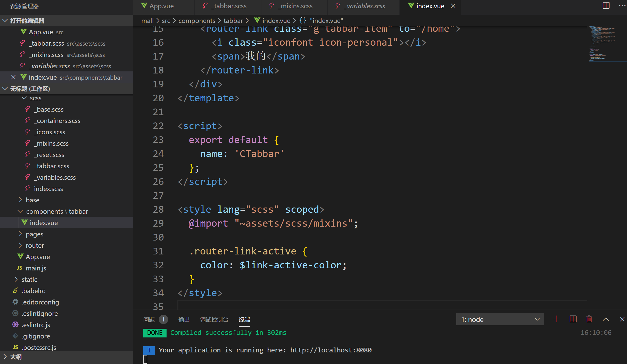
Task: Select index.vue under components\tabbar
Action: pos(67,223)
